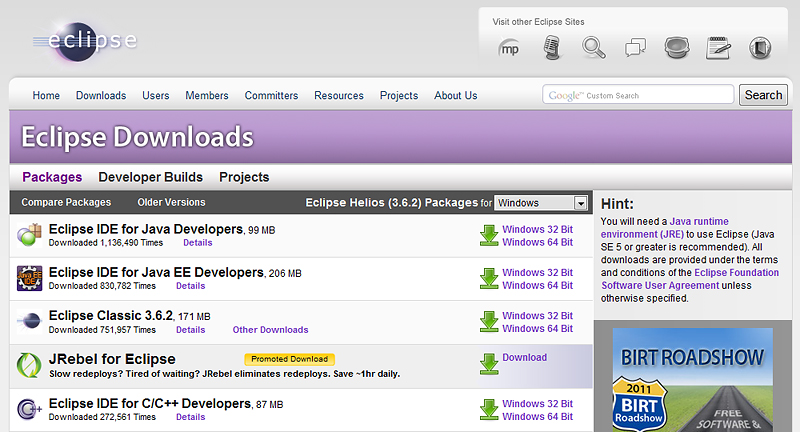Open the microphone Eclipse Live icon
The width and height of the screenshot is (800, 432).
[552, 48]
